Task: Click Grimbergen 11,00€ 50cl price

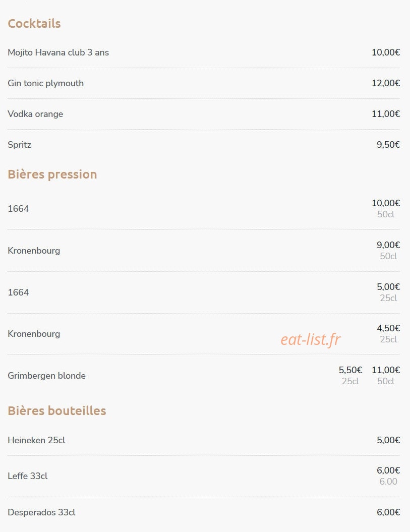Action: (386, 370)
